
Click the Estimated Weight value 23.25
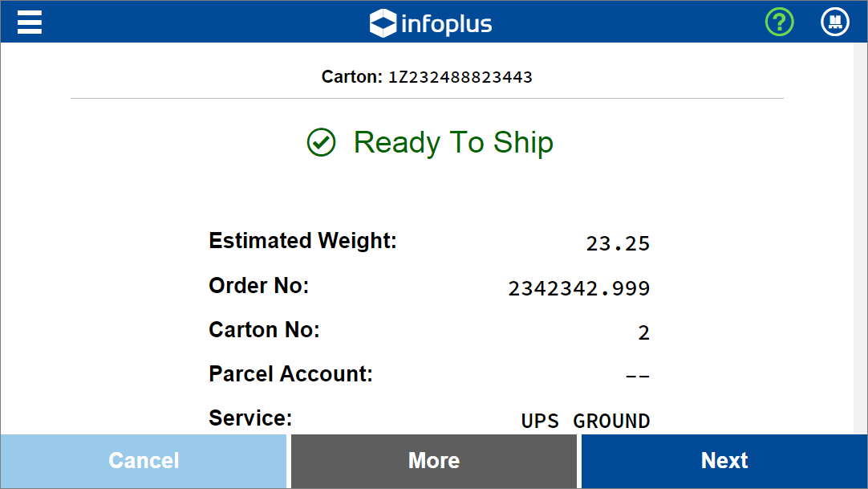point(618,243)
